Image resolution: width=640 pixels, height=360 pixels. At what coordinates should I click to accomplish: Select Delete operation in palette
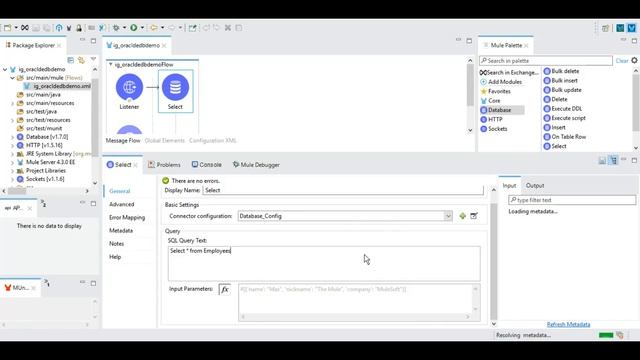pos(556,99)
